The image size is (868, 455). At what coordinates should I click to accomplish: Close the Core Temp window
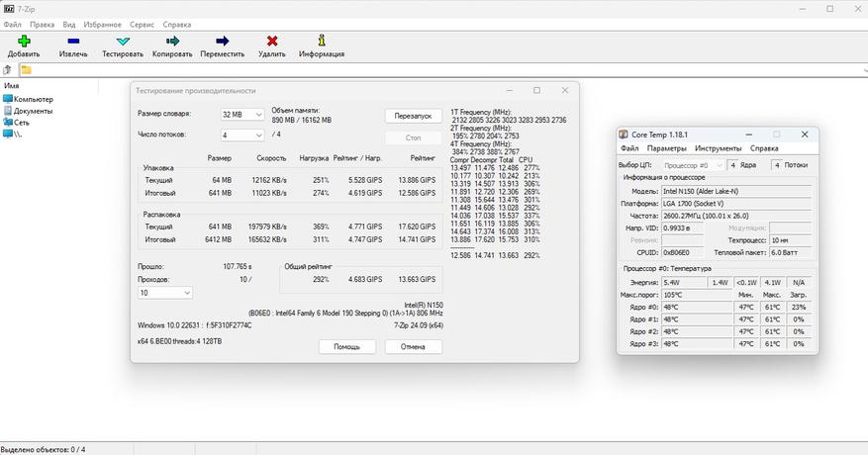(805, 135)
